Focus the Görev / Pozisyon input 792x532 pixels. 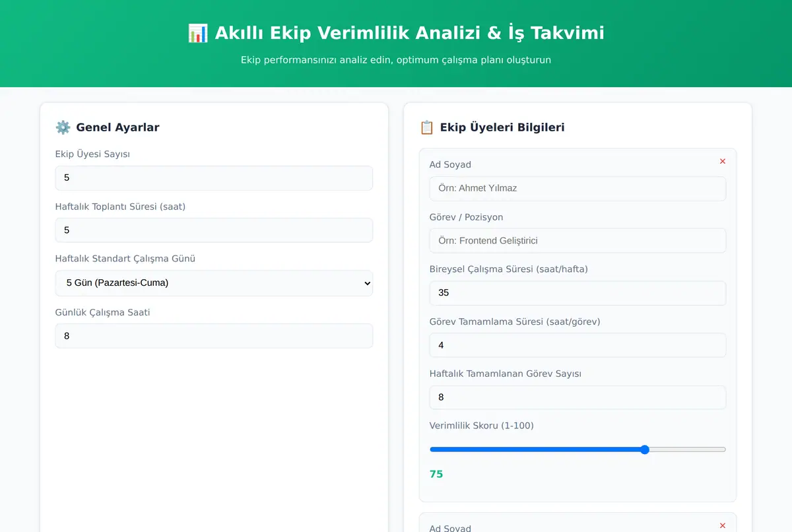point(577,241)
